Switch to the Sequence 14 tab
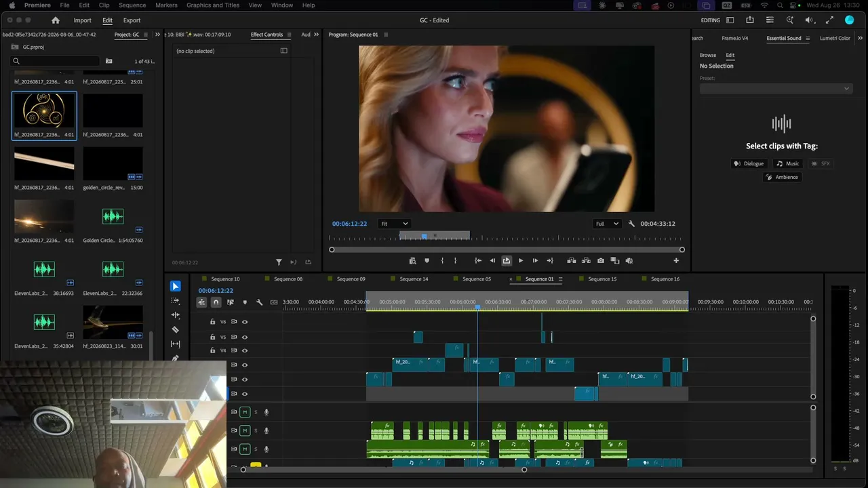 tap(414, 279)
